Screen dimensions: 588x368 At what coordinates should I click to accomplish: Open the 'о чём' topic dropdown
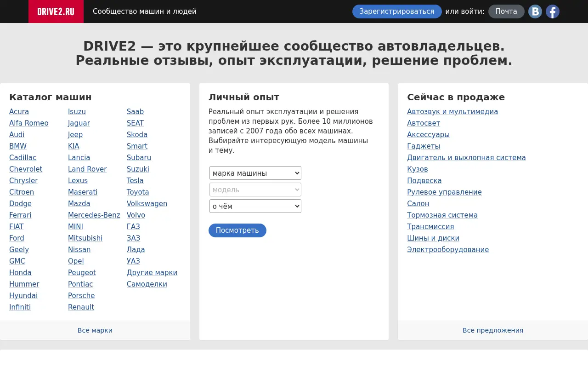coord(255,206)
